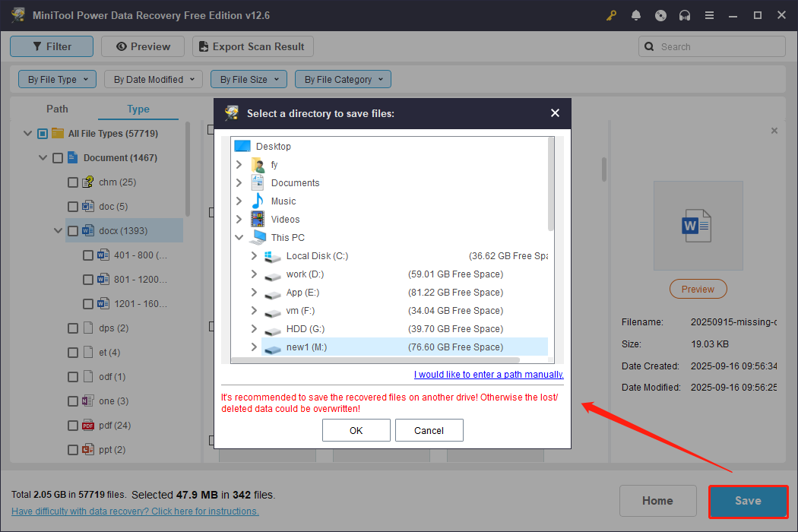
Task: Expand Local Disk (C:) in save dialog
Action: (254, 257)
